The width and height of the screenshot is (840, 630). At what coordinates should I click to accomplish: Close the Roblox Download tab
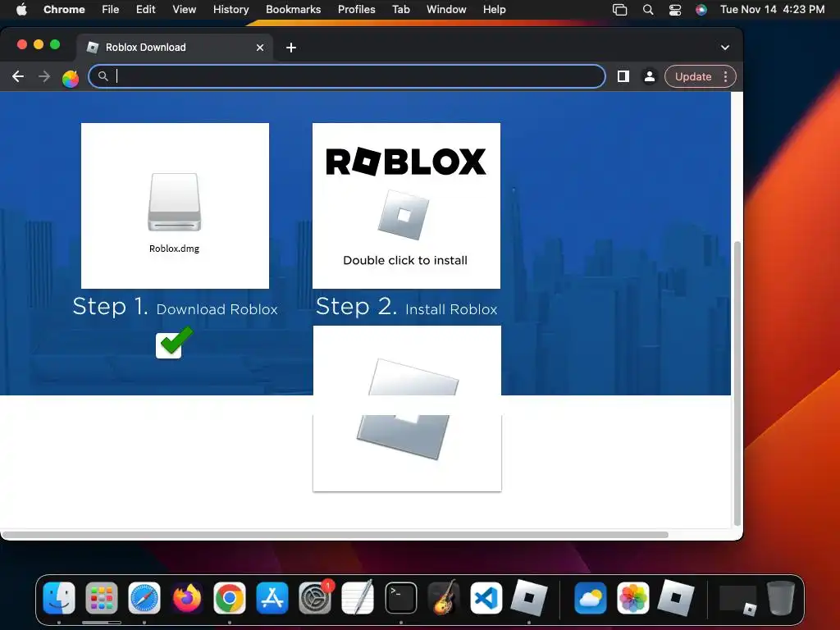260,48
